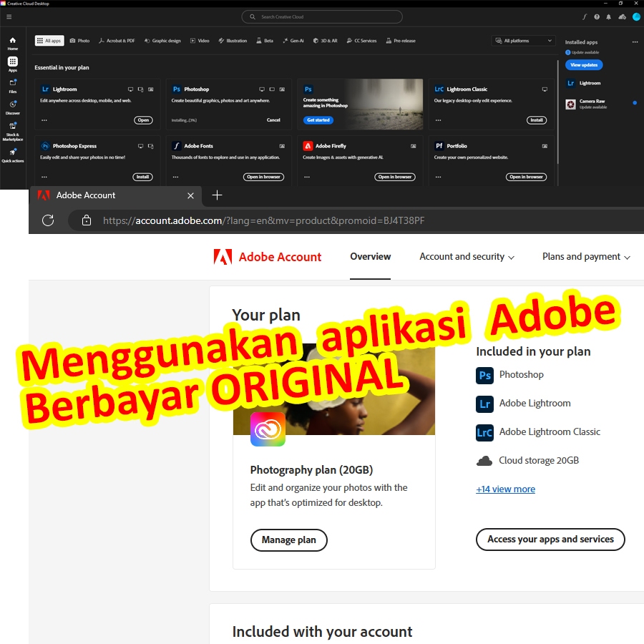The image size is (644, 644).
Task: Click the Lightroom Classic app icon
Action: [x=439, y=89]
